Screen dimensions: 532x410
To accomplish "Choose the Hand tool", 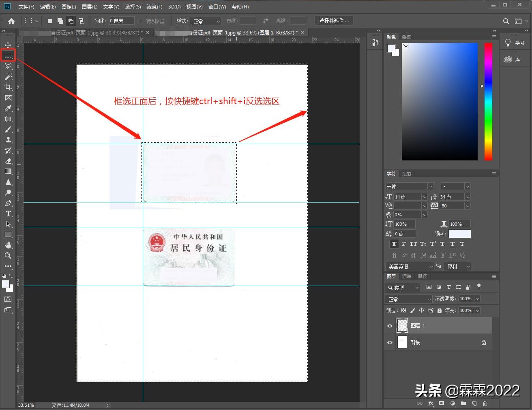I will pos(8,245).
